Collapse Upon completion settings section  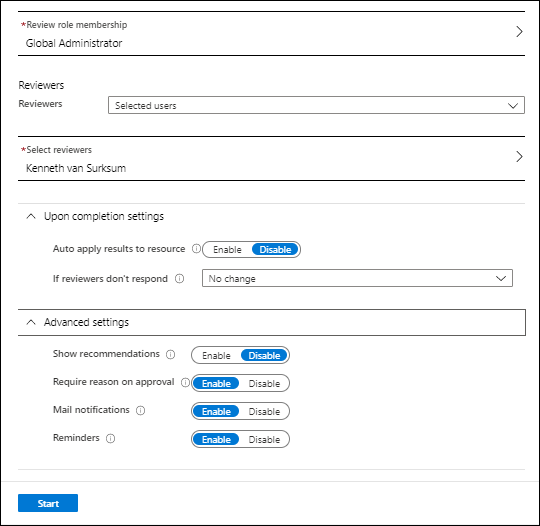point(31,216)
